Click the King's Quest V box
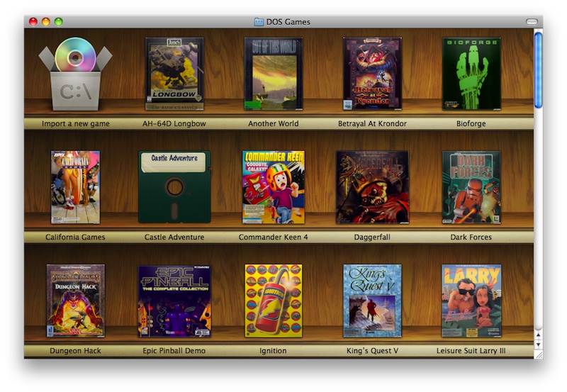Screen dimensions: 567x392 point(372,301)
